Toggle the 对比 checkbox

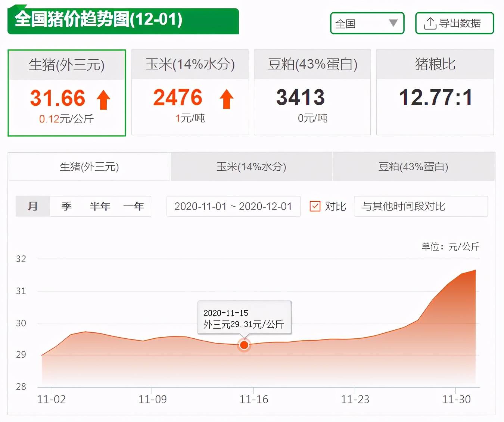click(x=315, y=206)
